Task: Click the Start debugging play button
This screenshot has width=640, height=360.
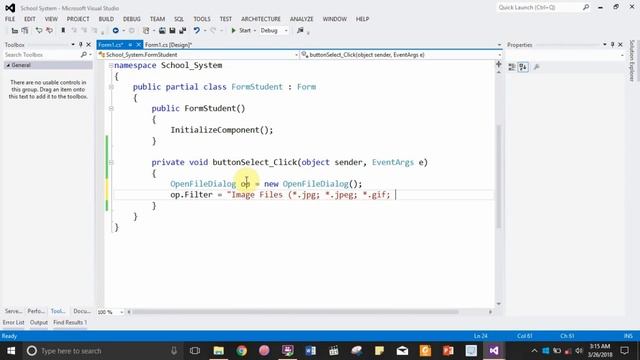Action: (x=234, y=30)
